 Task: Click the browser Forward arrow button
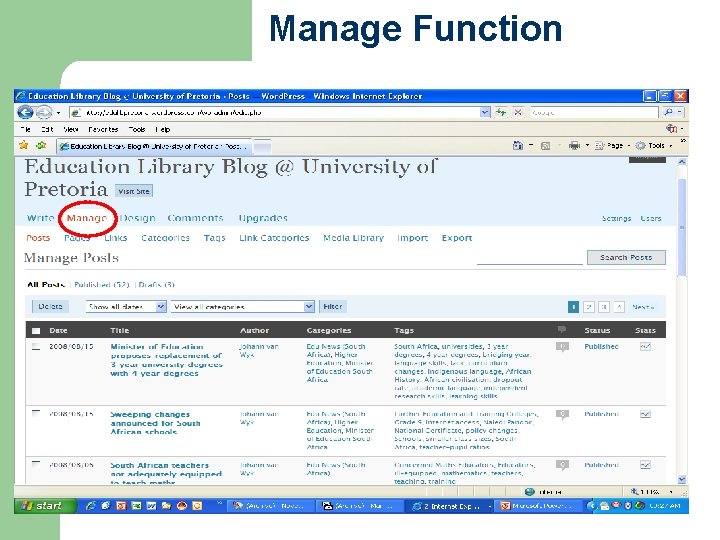point(44,112)
